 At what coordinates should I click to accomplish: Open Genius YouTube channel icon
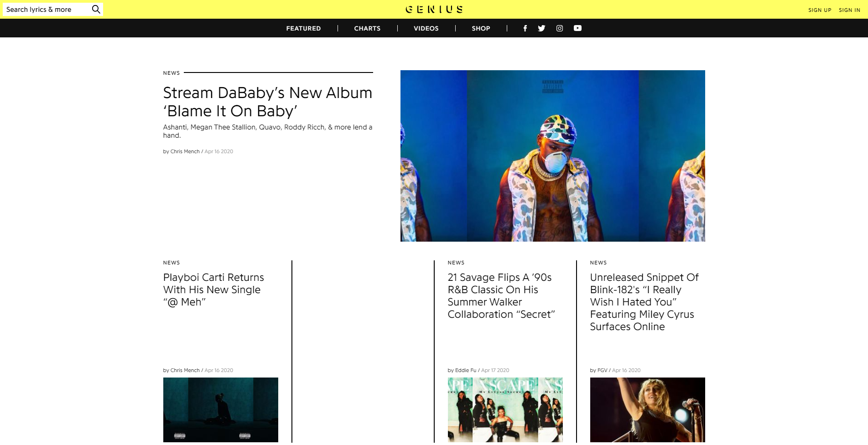[x=577, y=28]
